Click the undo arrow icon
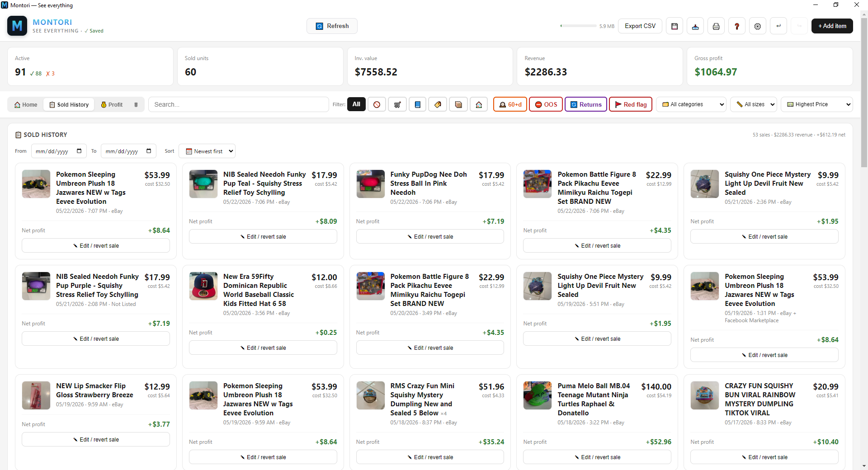This screenshot has height=470, width=868. point(778,26)
